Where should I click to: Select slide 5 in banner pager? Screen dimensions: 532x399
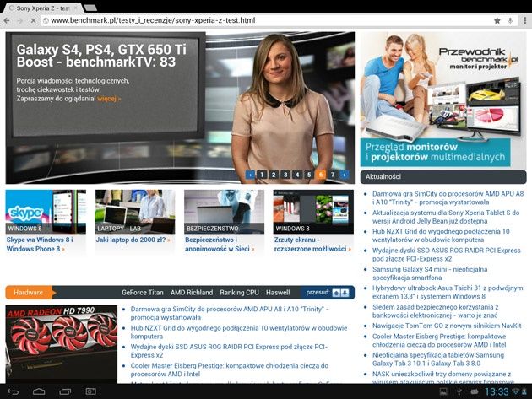(309, 175)
